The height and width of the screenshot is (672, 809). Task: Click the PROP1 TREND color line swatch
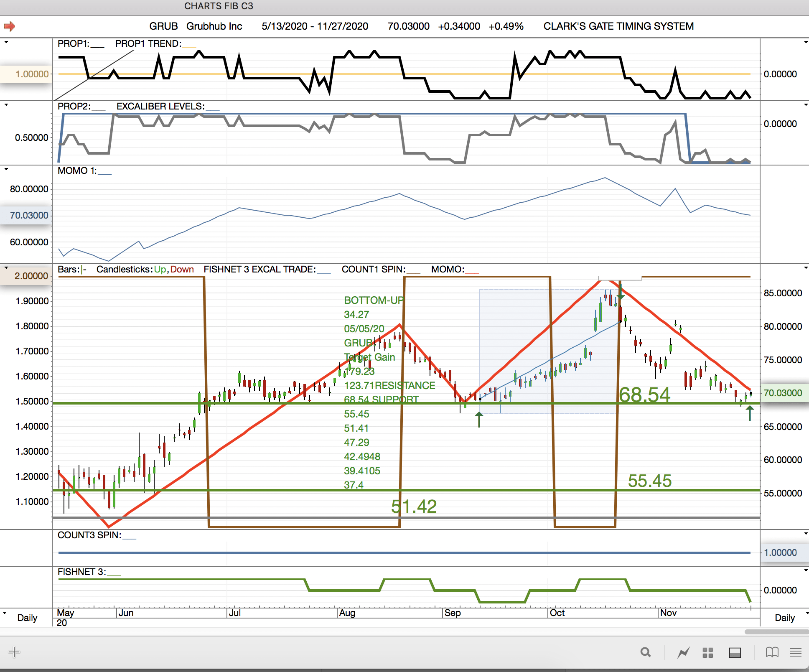pos(189,47)
